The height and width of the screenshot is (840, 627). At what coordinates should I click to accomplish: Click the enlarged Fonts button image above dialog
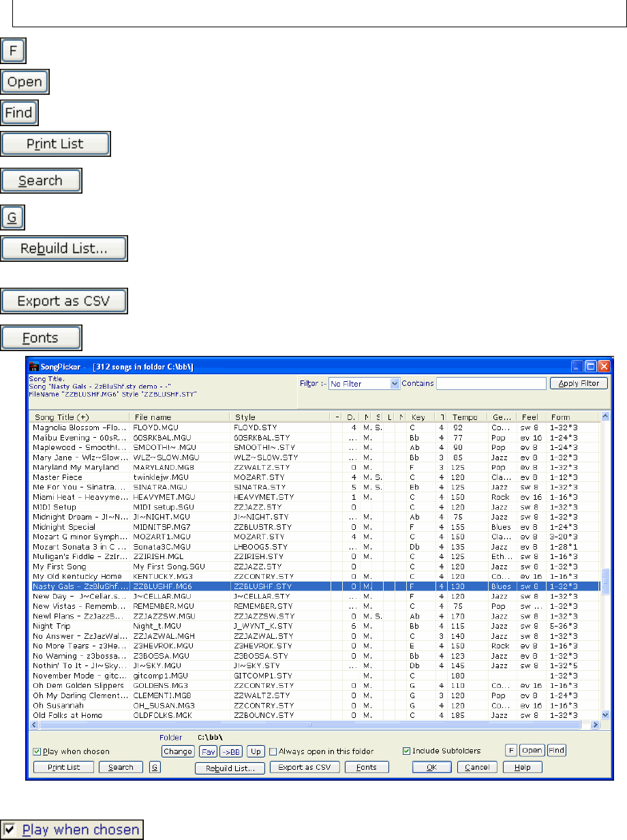click(x=41, y=337)
